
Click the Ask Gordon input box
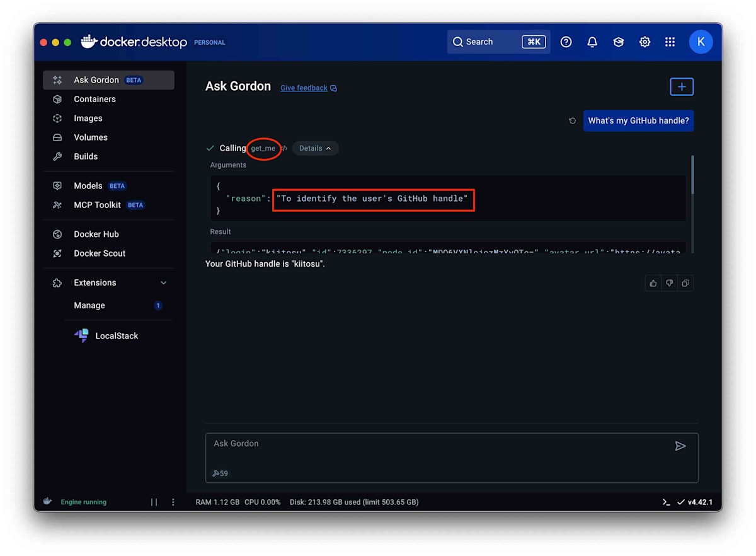tap(452, 458)
